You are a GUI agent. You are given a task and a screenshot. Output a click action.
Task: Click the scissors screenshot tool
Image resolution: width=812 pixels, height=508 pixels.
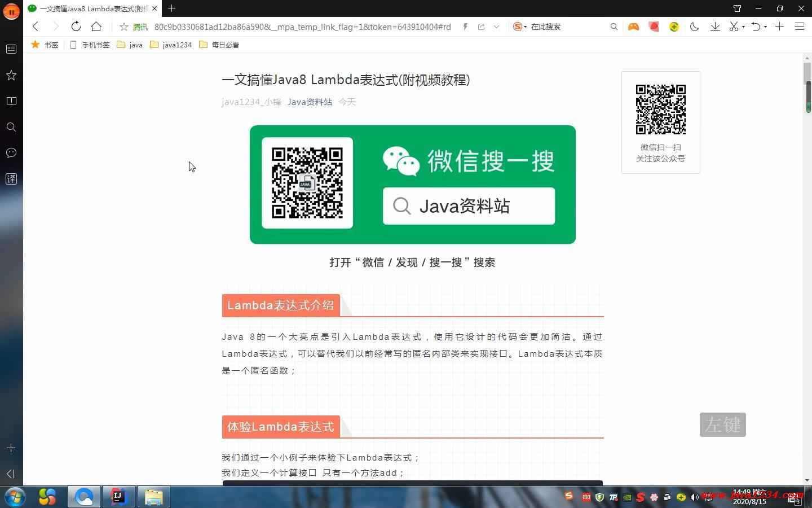[x=734, y=27]
